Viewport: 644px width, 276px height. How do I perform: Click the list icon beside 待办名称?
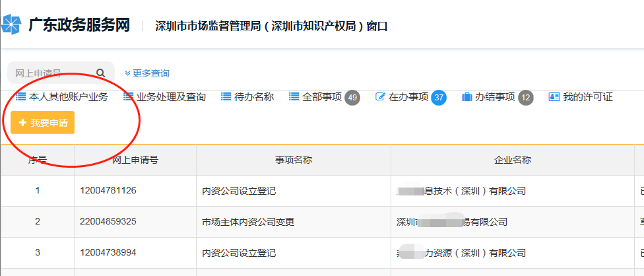click(x=226, y=97)
